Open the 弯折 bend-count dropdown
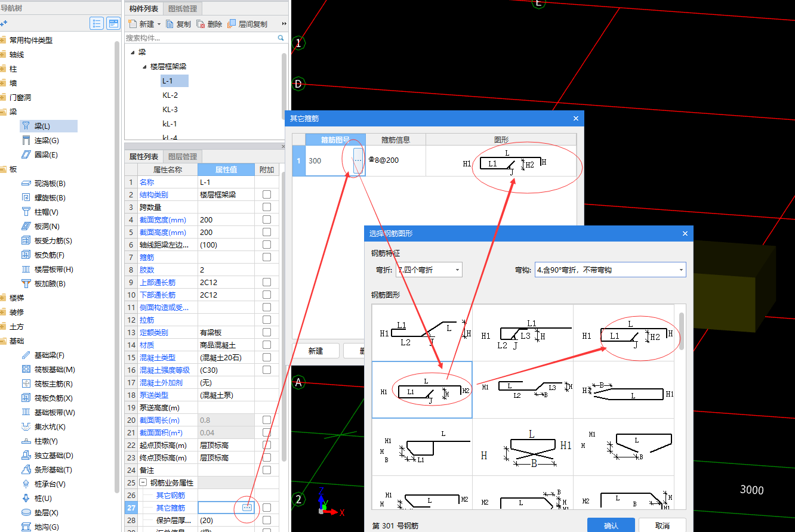The height and width of the screenshot is (532, 795). (x=429, y=270)
